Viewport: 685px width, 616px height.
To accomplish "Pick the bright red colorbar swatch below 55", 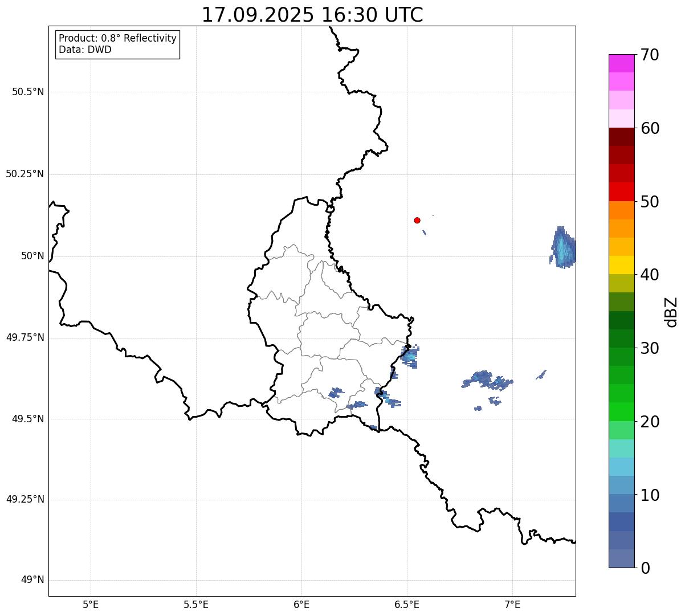I will (x=621, y=191).
